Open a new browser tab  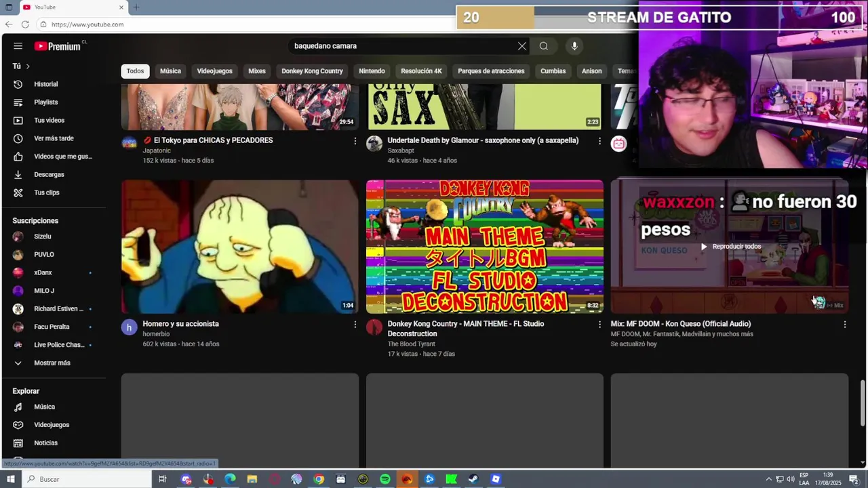[136, 7]
